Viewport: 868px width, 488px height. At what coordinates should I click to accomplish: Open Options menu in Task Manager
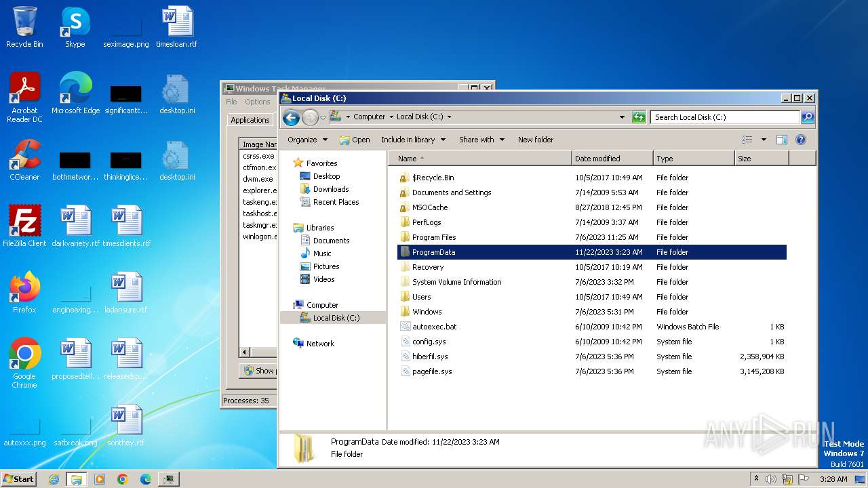(258, 102)
